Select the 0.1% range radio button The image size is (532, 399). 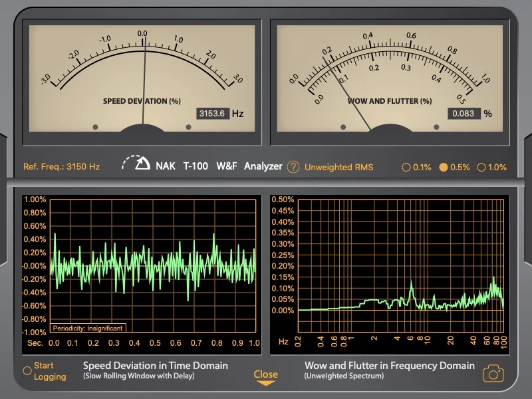coord(406,168)
